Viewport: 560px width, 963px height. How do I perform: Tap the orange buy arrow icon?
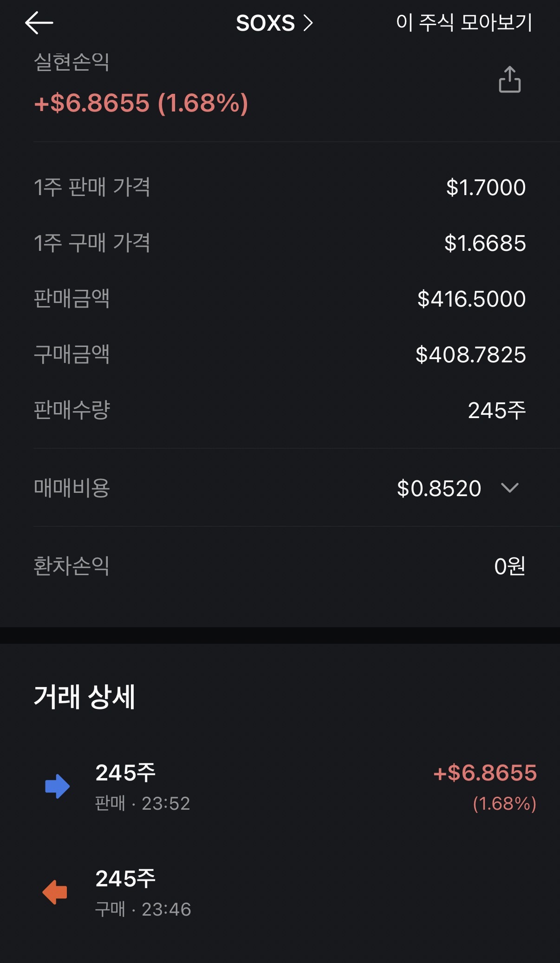tap(55, 892)
